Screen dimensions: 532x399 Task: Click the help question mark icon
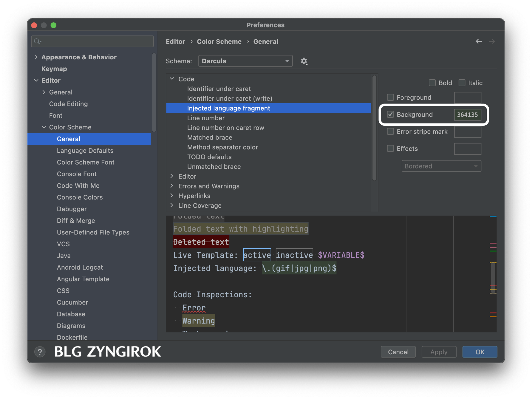click(x=40, y=352)
